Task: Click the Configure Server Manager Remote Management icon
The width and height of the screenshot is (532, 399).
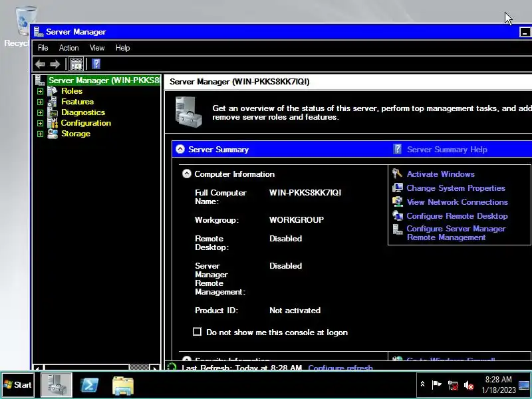Action: pos(397,229)
